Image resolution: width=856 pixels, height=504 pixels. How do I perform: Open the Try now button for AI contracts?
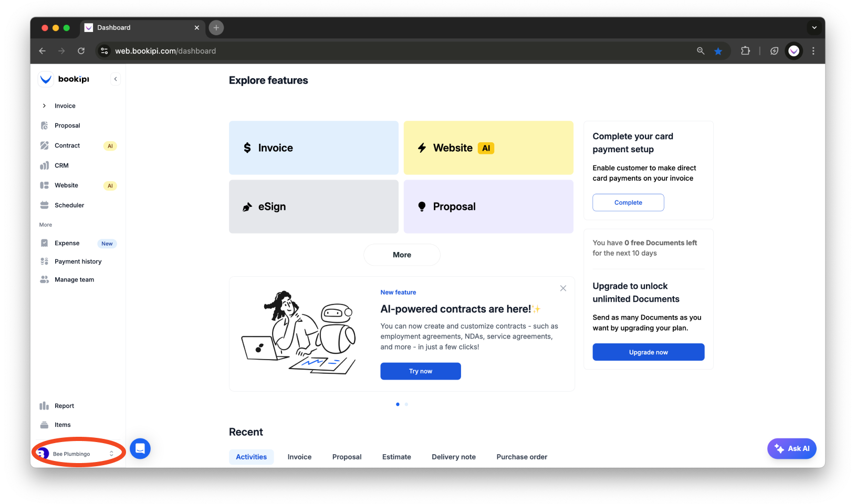coord(420,371)
